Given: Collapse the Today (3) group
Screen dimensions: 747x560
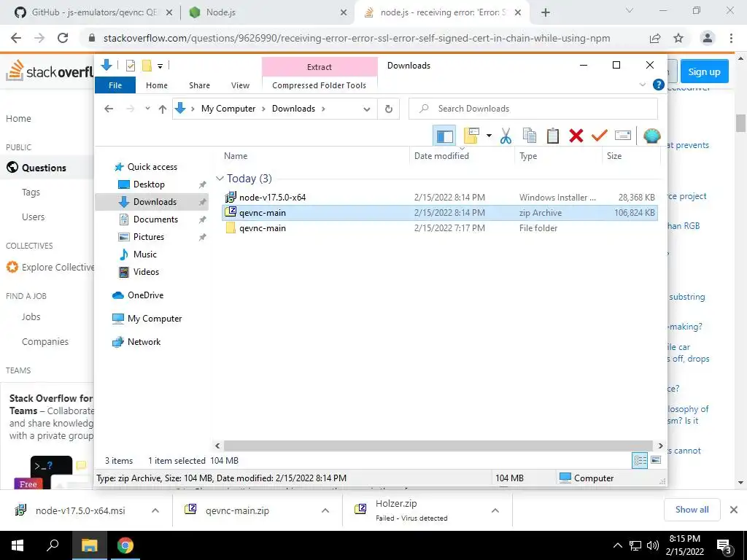Looking at the screenshot, I should tap(220, 179).
